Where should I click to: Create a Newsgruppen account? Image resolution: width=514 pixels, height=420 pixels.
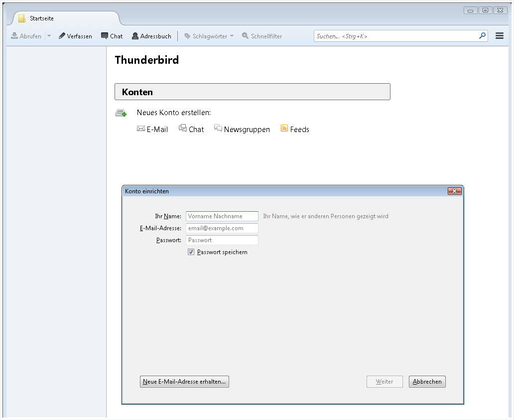point(242,129)
